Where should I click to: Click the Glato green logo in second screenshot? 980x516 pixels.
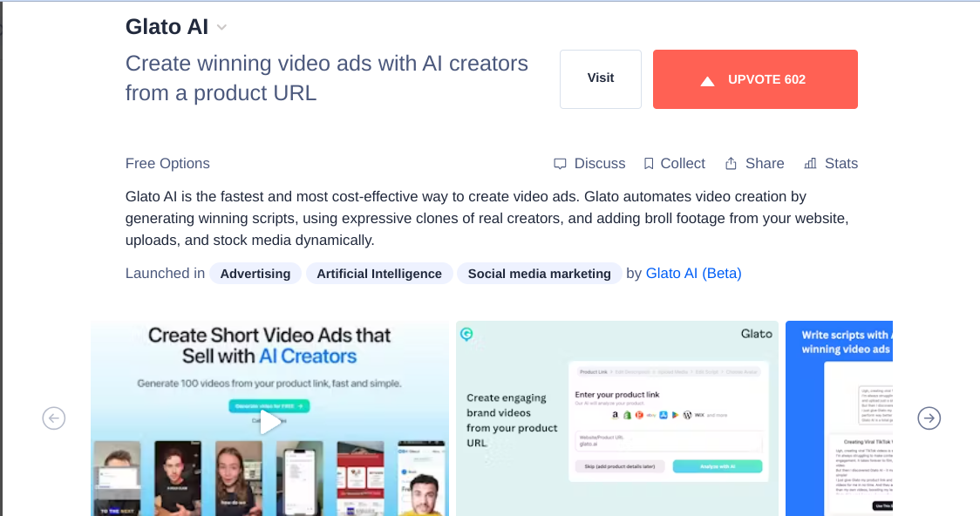[x=466, y=334]
